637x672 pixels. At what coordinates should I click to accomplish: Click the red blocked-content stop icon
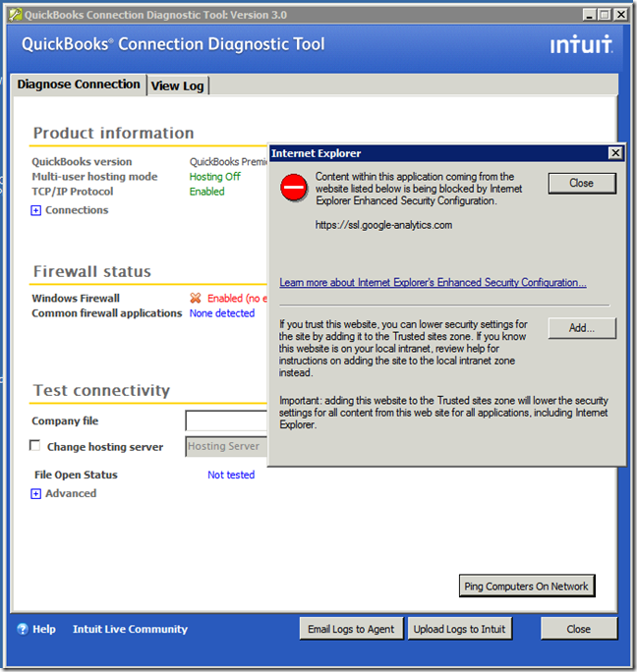coord(293,188)
